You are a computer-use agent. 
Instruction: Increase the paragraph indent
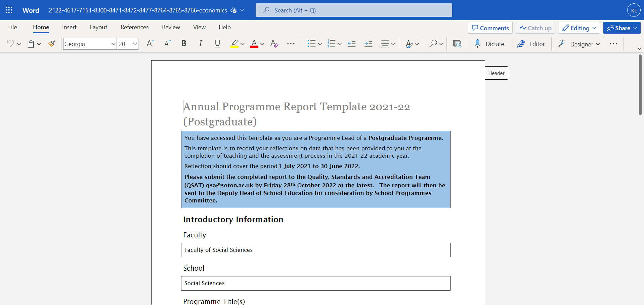click(x=368, y=43)
